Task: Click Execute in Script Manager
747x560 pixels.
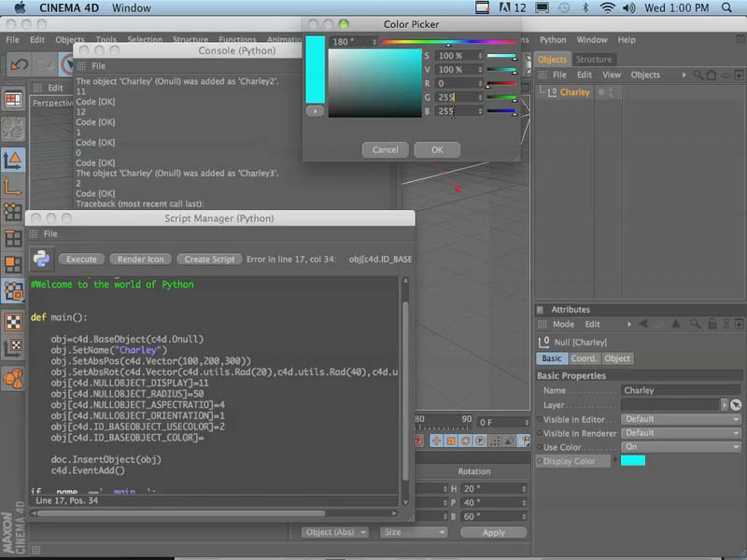Action: click(81, 259)
